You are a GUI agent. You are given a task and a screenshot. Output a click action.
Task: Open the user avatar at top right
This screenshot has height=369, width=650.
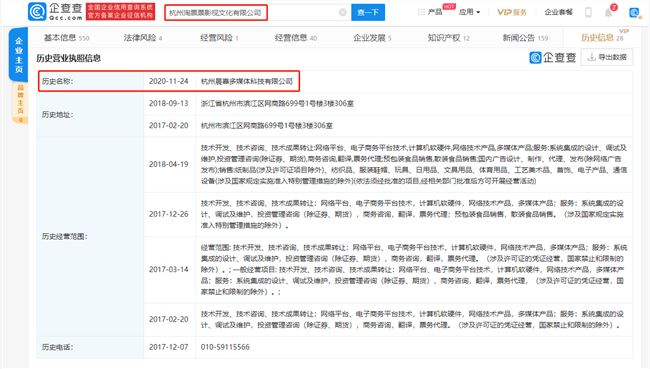(x=634, y=12)
